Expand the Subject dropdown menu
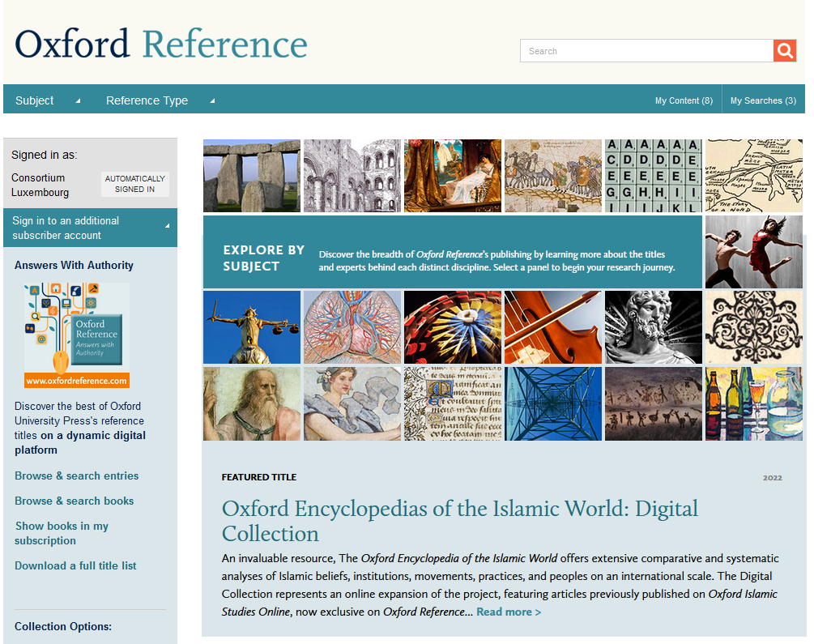 point(48,100)
